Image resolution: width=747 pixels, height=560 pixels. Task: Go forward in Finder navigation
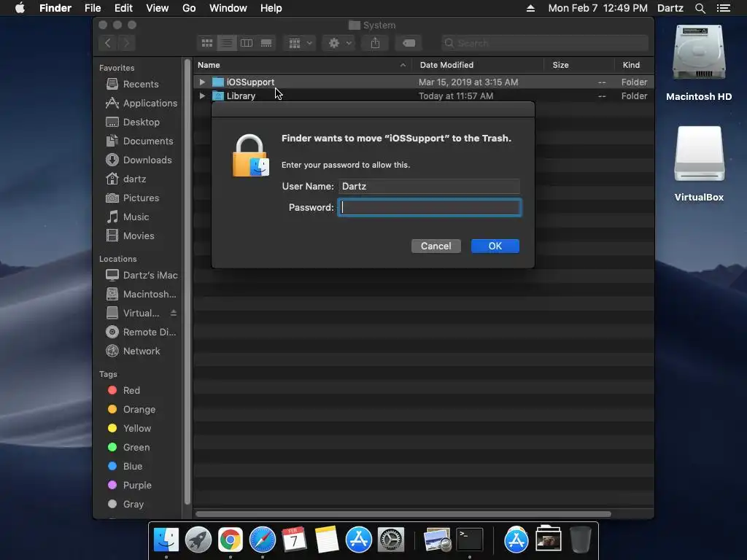(127, 43)
